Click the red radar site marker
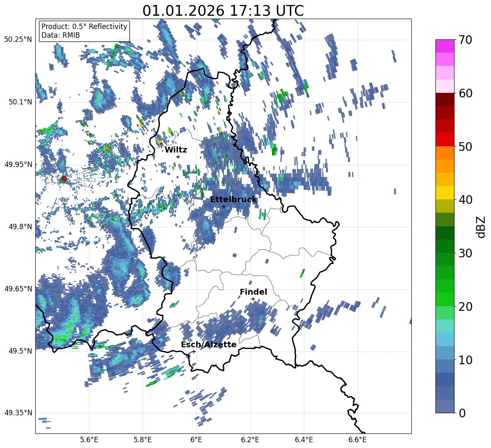 (x=64, y=179)
